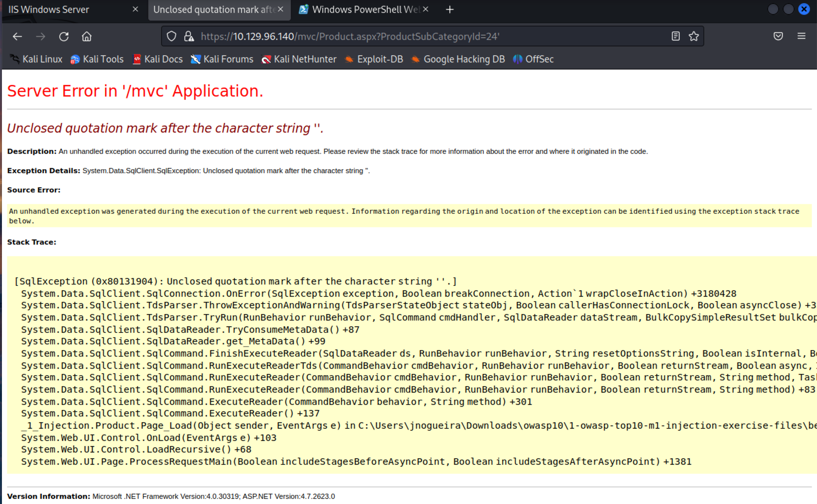Click the browser back arrow
Viewport: 817px width, 504px height.
[17, 36]
